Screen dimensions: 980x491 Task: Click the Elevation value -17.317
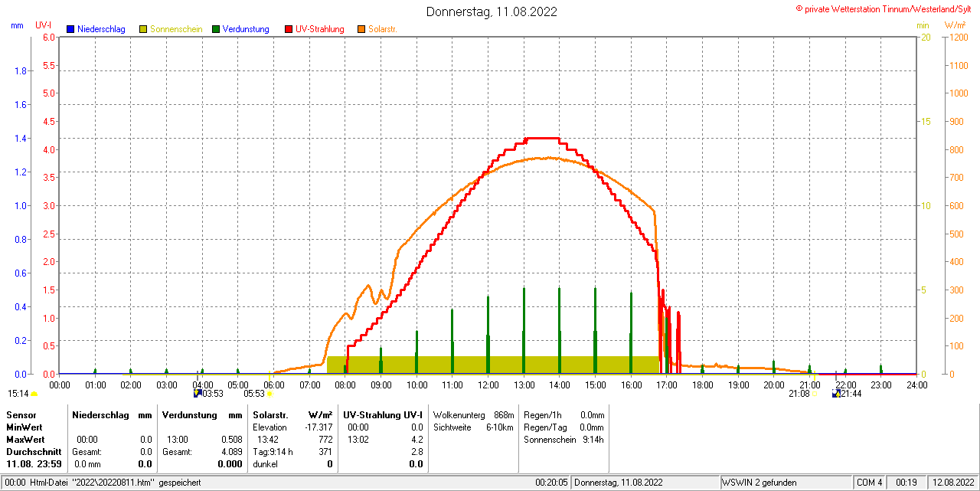point(318,427)
